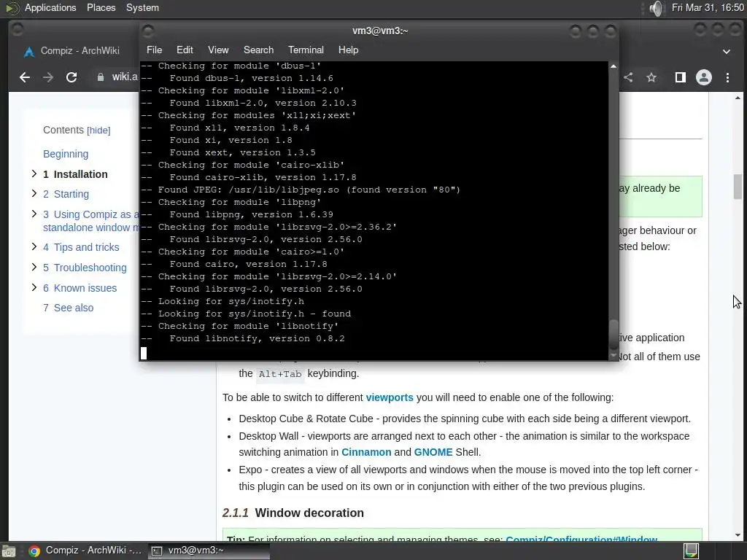Open the Compiz/Configuration#Window link
747x560 pixels.
tap(581, 539)
